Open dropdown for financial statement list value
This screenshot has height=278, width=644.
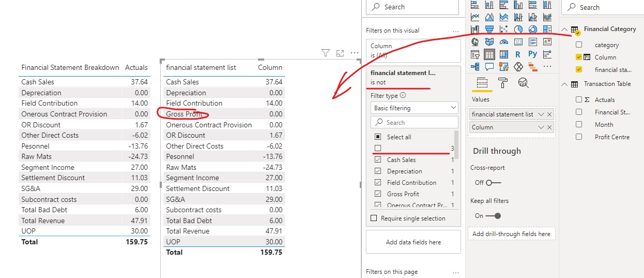click(541, 114)
